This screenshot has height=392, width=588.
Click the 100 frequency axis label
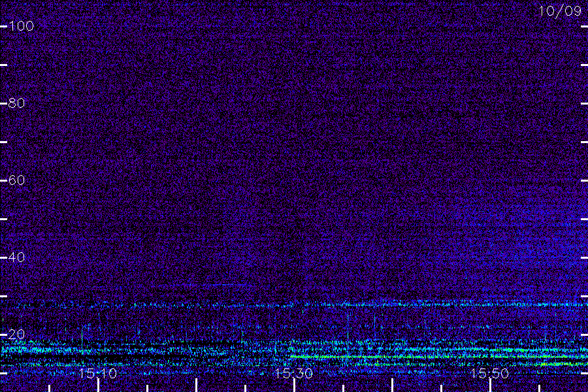[x=21, y=26]
